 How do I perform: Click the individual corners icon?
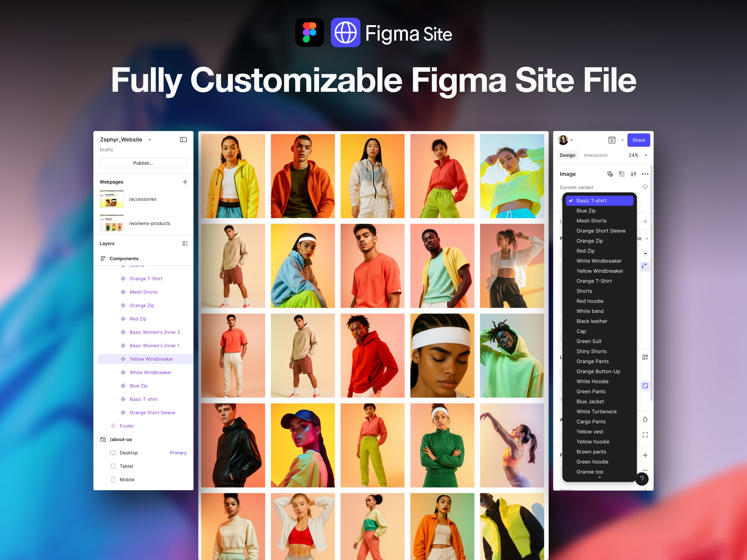[645, 435]
